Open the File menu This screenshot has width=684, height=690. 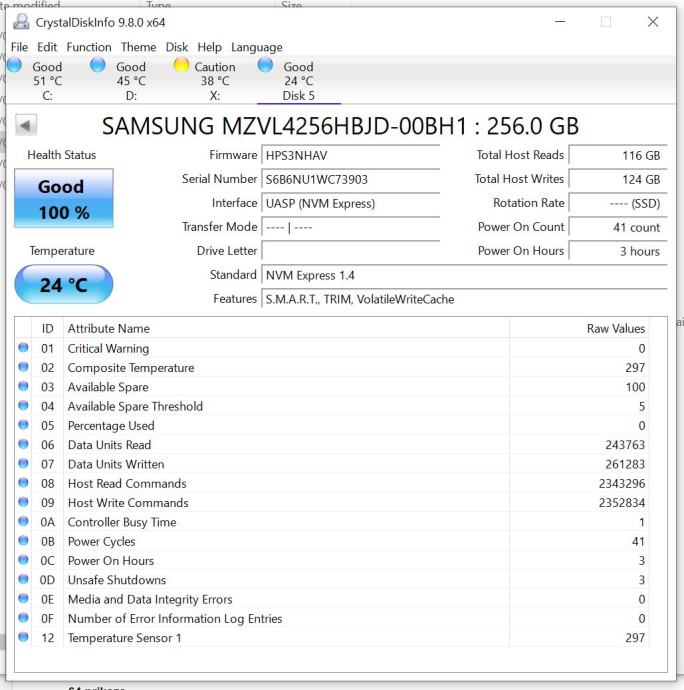click(x=19, y=47)
